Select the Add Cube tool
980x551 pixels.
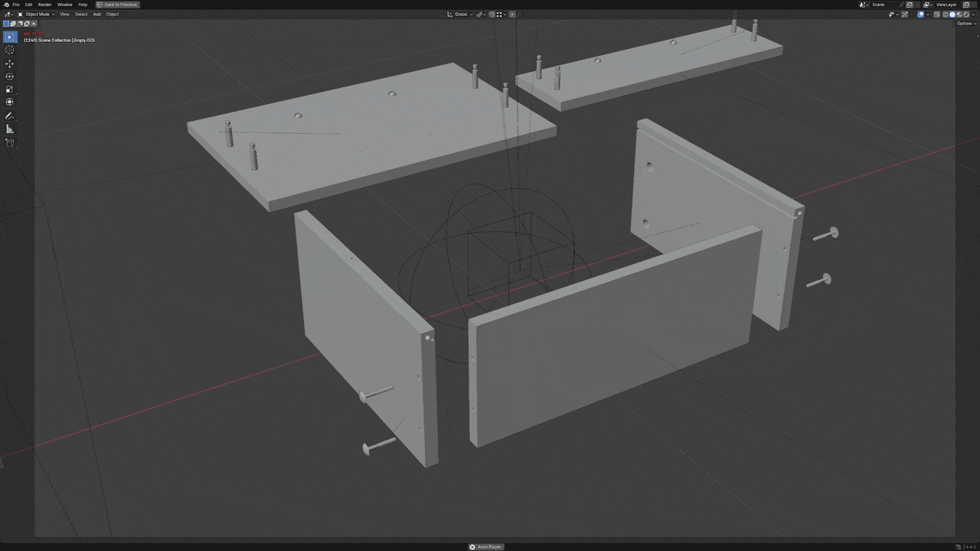point(9,143)
